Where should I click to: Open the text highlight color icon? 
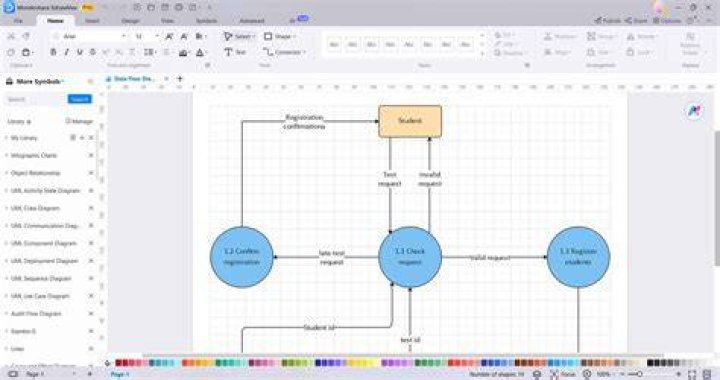(x=183, y=52)
